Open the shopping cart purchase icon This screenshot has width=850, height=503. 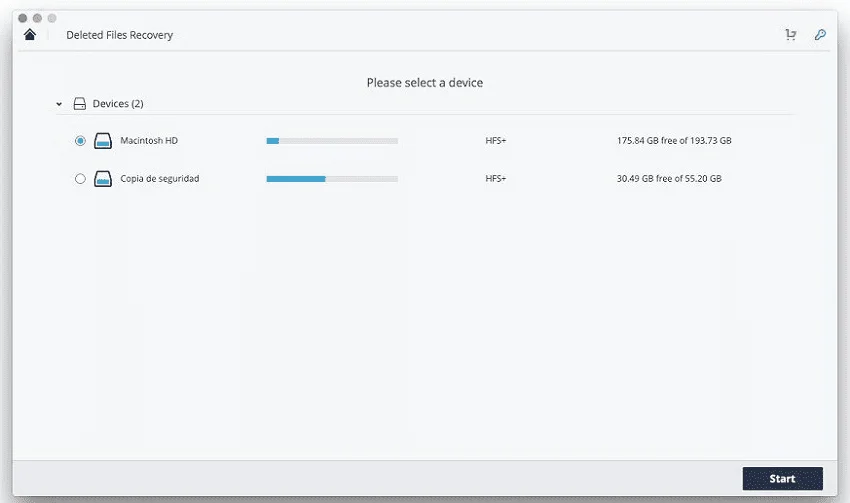pos(791,35)
